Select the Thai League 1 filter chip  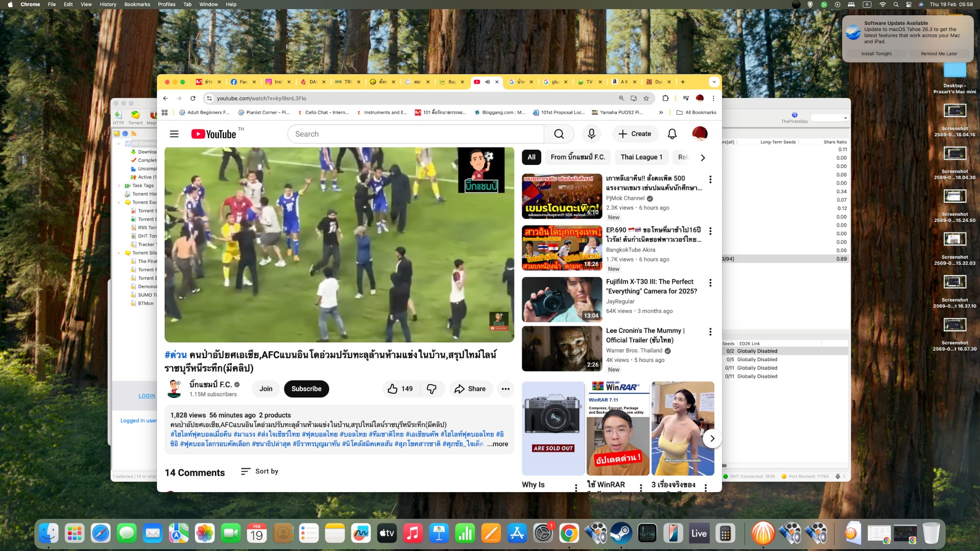pyautogui.click(x=641, y=157)
